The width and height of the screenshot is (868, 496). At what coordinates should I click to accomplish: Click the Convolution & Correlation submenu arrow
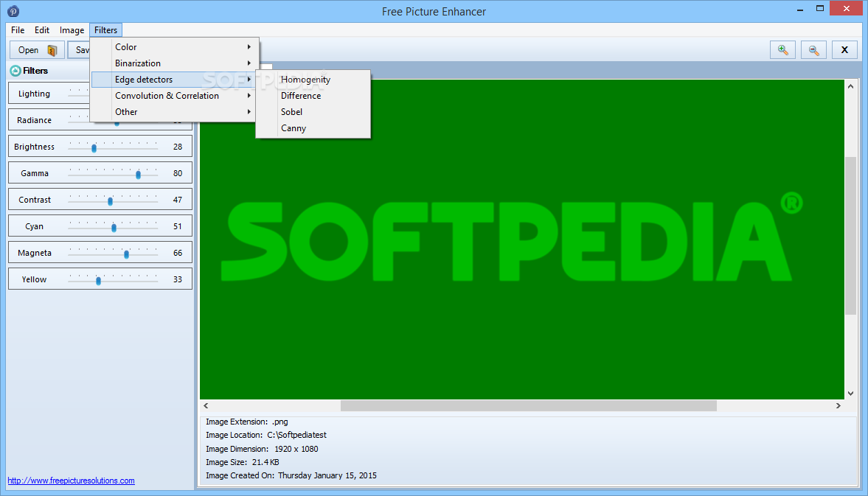tap(249, 96)
